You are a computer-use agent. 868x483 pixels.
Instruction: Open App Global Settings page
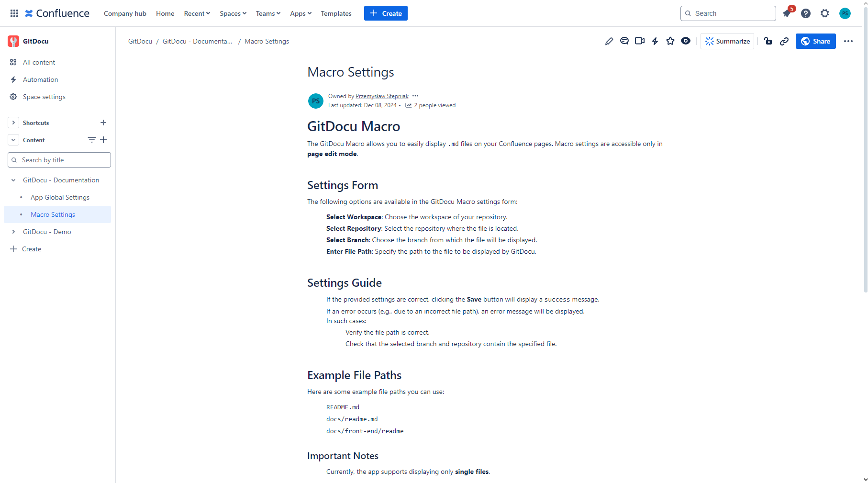click(60, 197)
